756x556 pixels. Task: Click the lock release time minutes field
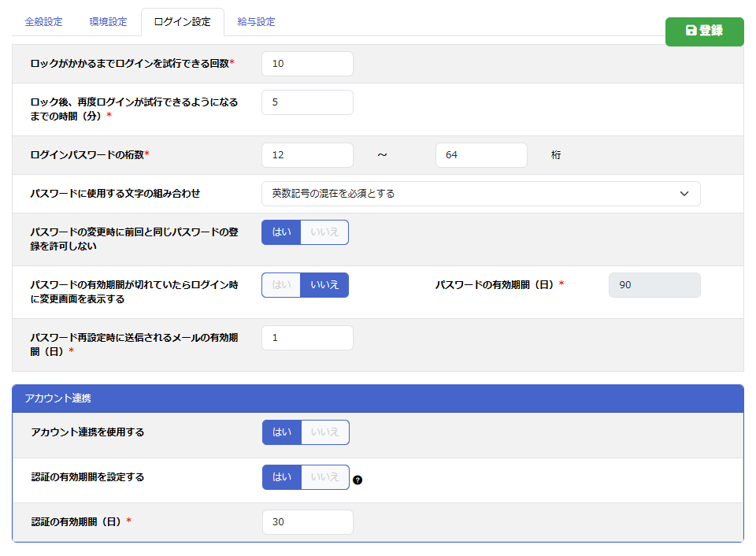(x=307, y=102)
